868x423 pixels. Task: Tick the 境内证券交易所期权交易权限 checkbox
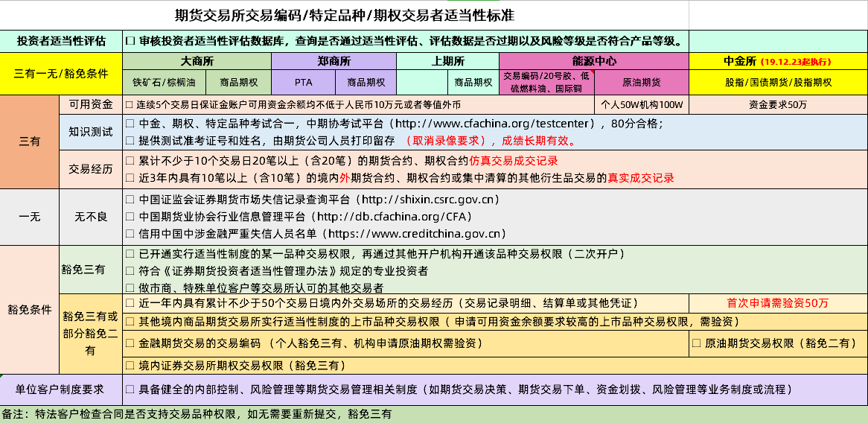click(x=131, y=365)
